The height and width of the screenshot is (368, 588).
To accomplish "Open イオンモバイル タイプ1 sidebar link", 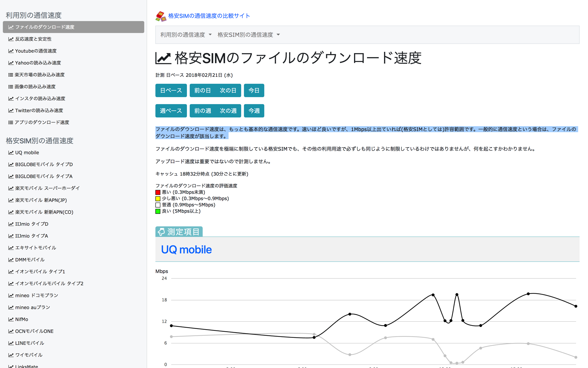I will 40,272.
